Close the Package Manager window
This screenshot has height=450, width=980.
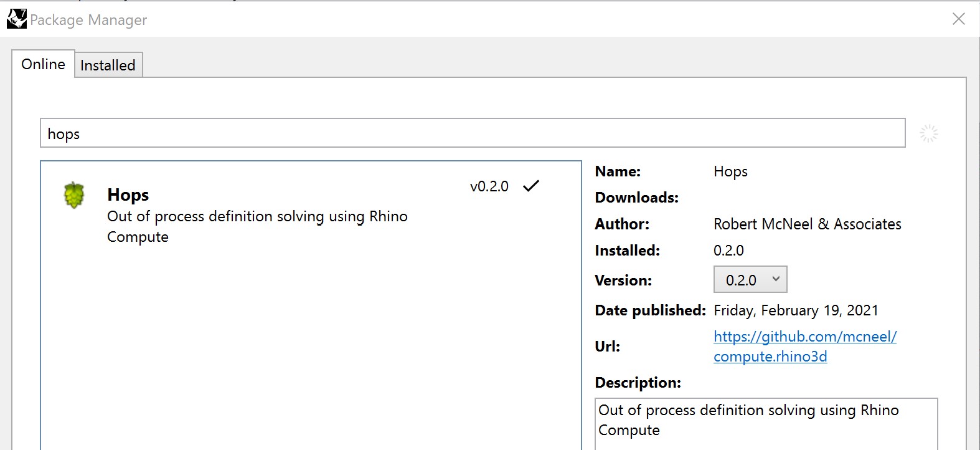pyautogui.click(x=958, y=19)
